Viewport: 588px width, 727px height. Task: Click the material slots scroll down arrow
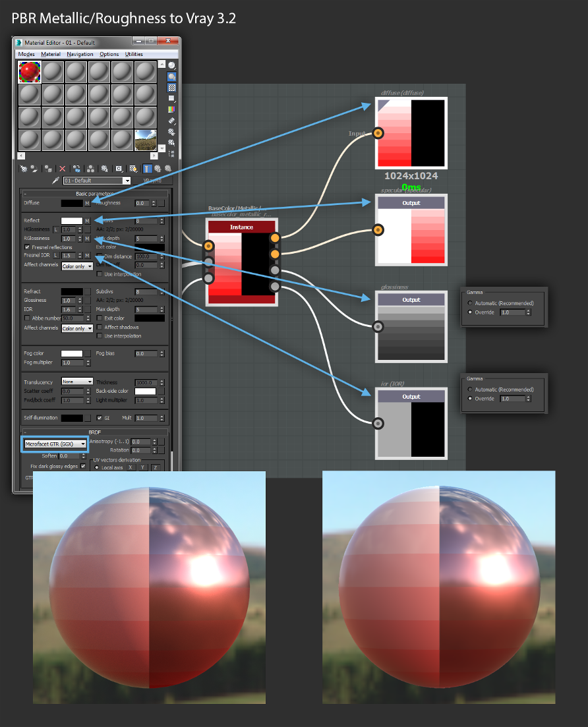[x=162, y=148]
